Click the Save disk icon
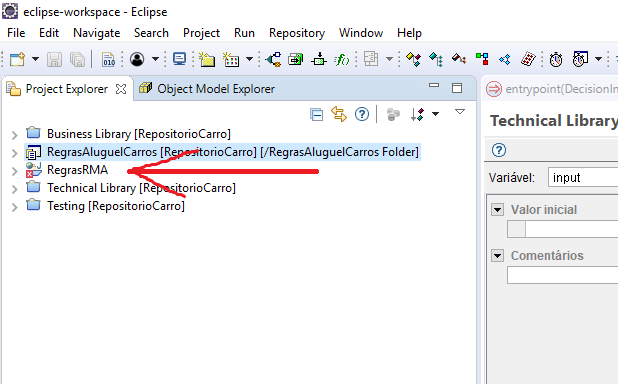618x384 pixels. [x=54, y=60]
